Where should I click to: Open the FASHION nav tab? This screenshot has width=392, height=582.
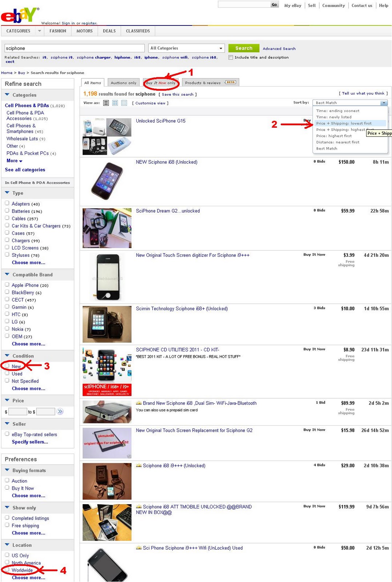tap(58, 31)
